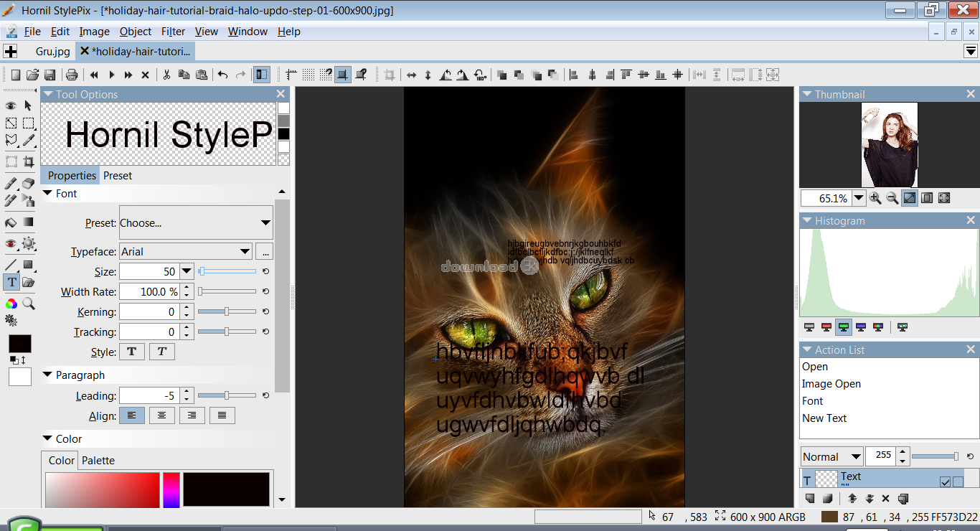Activate the Gradient tool
The width and height of the screenshot is (980, 531).
(x=29, y=222)
